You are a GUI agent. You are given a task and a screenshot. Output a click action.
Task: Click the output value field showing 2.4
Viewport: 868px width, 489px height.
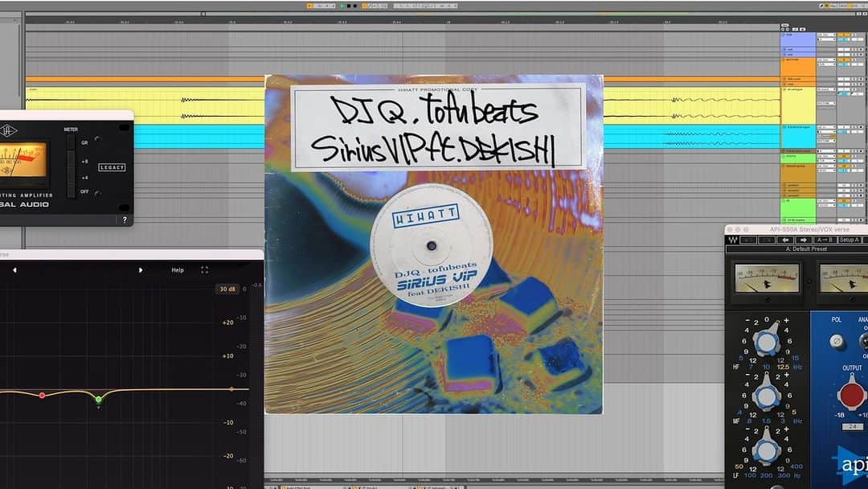point(852,427)
